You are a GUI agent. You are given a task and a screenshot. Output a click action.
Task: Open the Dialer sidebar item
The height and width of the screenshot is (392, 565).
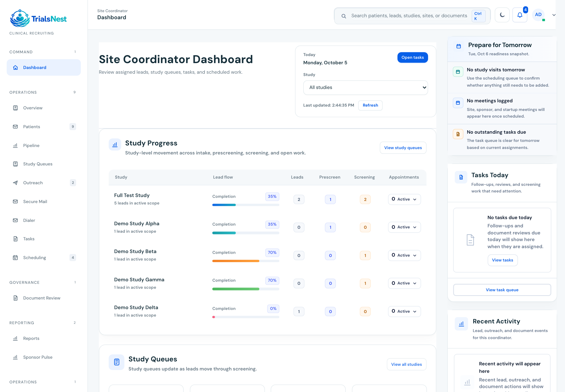[x=44, y=220]
